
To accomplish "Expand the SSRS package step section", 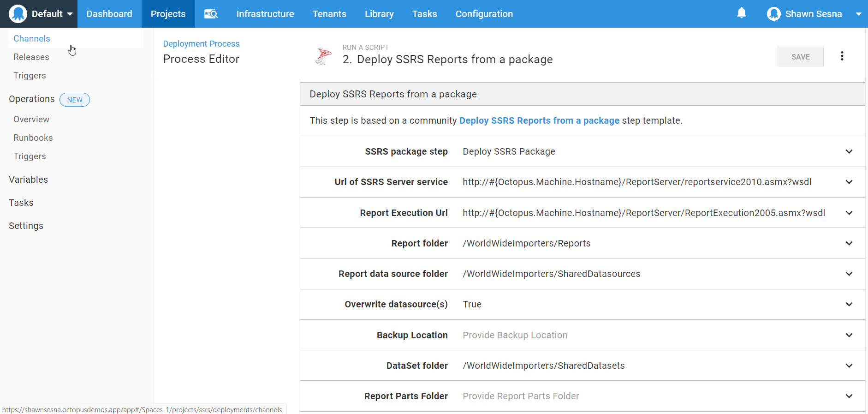I will tap(849, 151).
